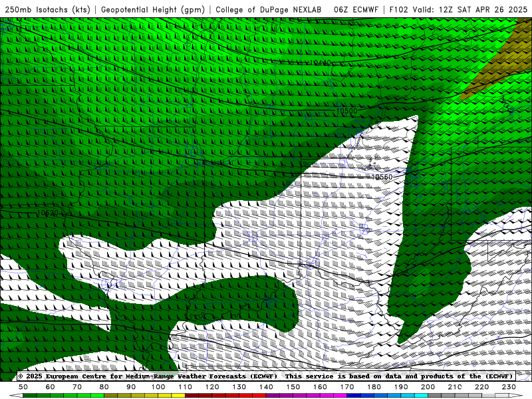Viewport: 532px width, 399px height.
Task: Click the '170' value on the color scale
Action: [347, 387]
